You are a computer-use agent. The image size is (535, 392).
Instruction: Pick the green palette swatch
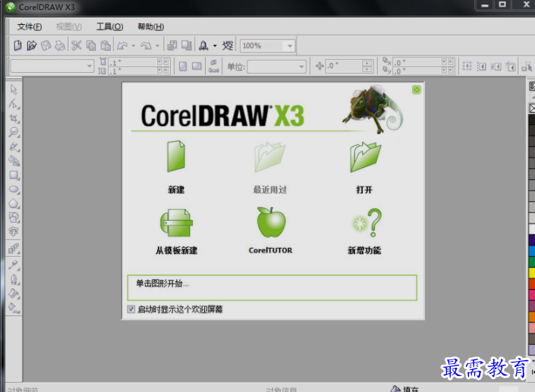532,262
